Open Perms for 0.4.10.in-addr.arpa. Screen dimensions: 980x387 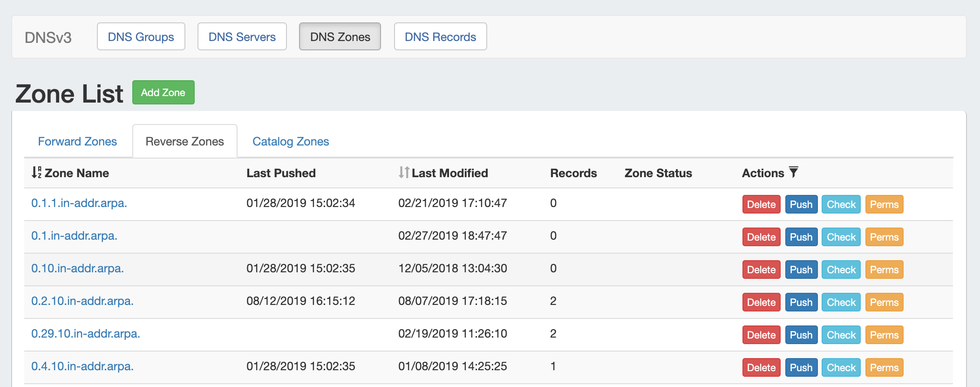(x=884, y=367)
